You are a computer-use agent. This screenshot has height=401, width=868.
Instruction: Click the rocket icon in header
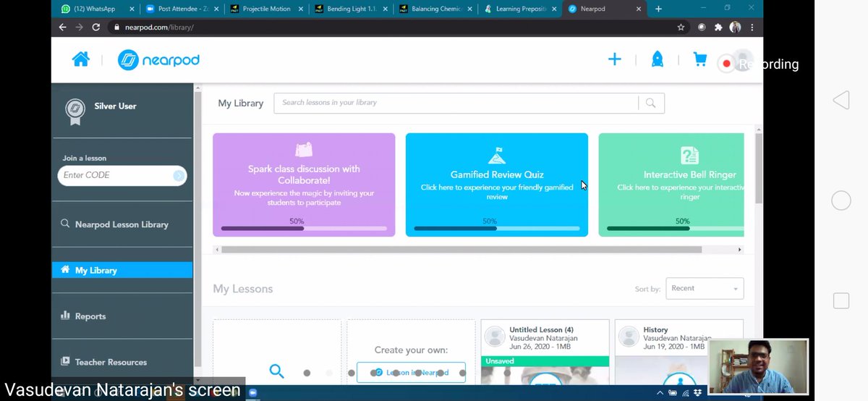pos(657,59)
